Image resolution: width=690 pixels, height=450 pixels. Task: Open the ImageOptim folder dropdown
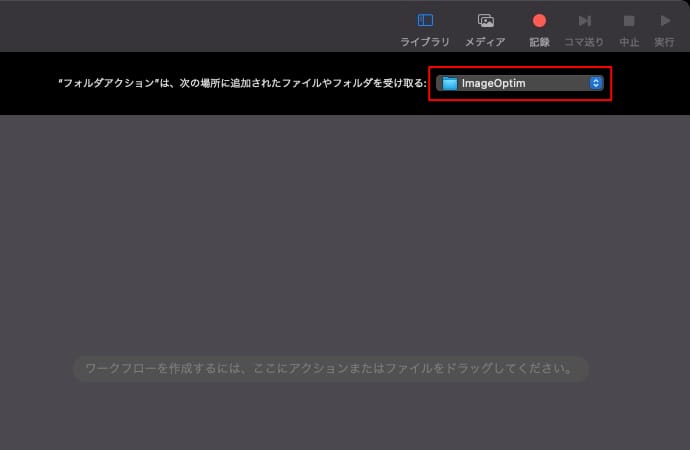(520, 84)
